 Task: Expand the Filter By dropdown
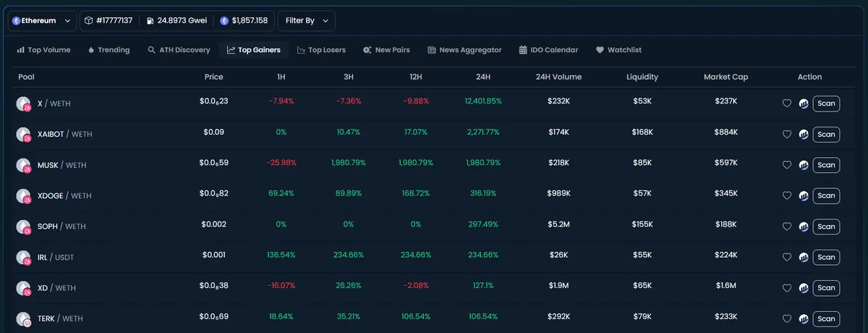(307, 21)
